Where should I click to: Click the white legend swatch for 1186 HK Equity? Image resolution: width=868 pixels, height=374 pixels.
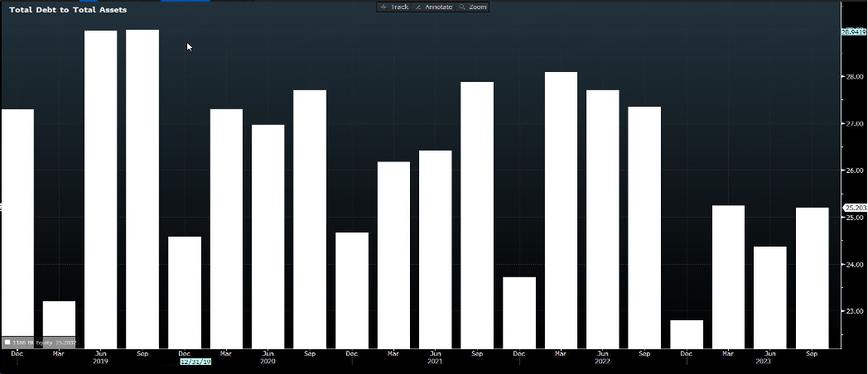7,343
